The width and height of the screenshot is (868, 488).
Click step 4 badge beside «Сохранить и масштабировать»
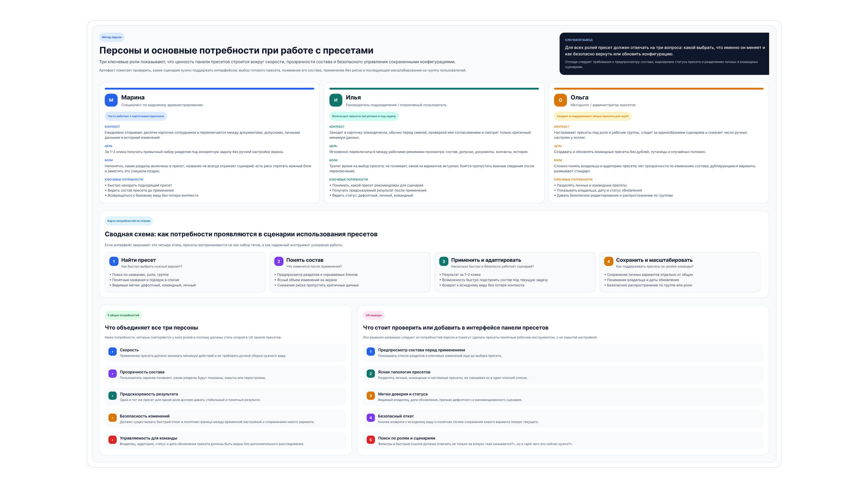(609, 261)
